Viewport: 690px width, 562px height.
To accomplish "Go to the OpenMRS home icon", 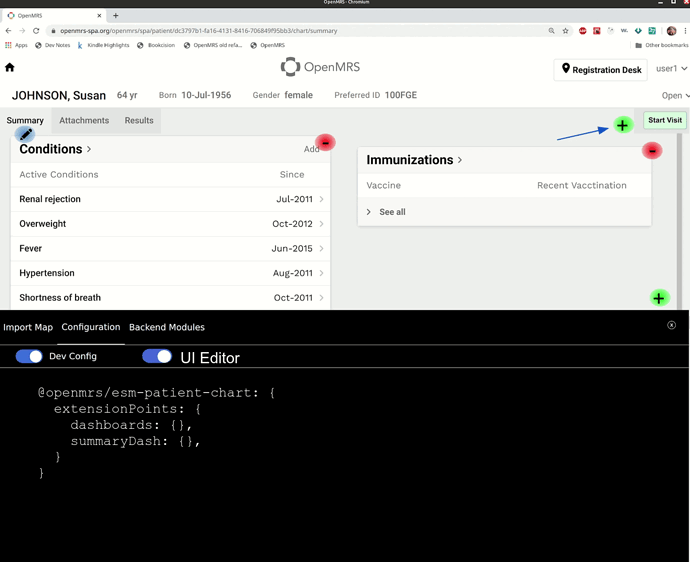I will pos(10,67).
